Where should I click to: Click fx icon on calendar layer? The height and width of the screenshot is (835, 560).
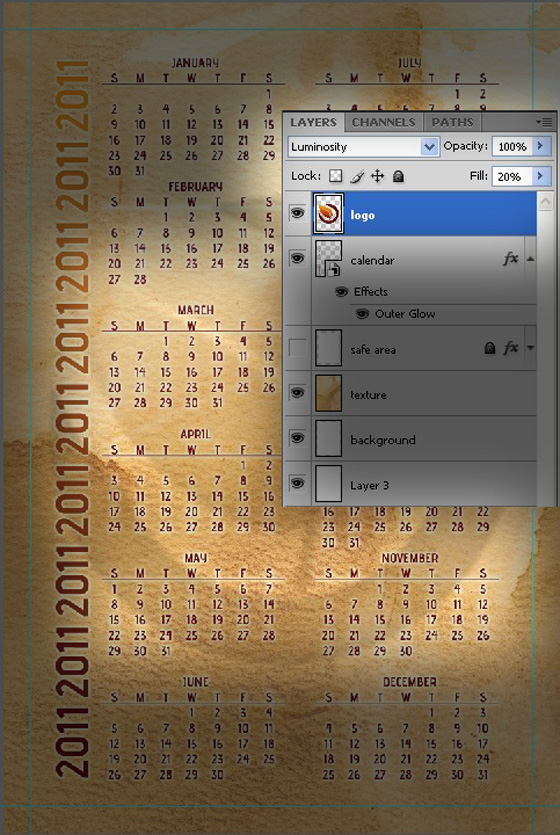(x=510, y=259)
